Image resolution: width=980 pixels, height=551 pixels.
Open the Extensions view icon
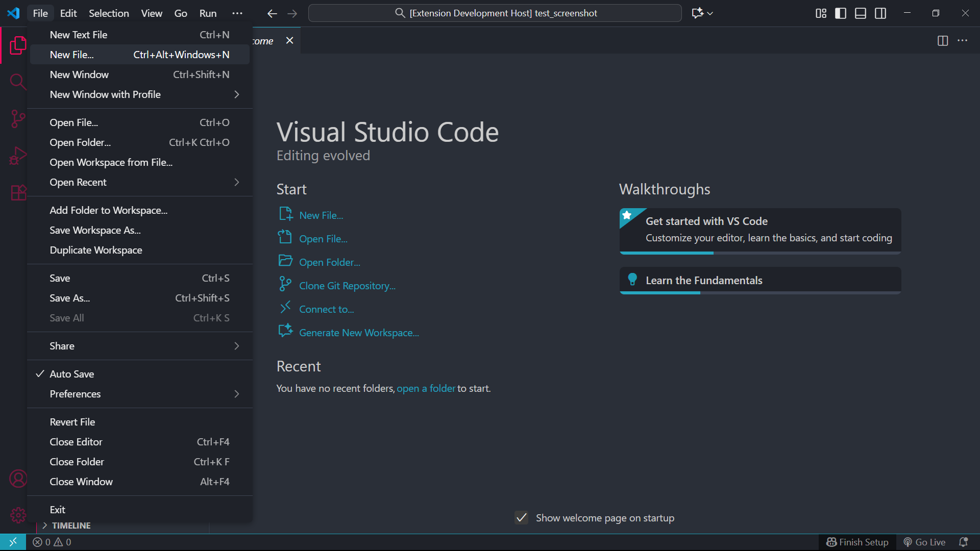point(18,192)
